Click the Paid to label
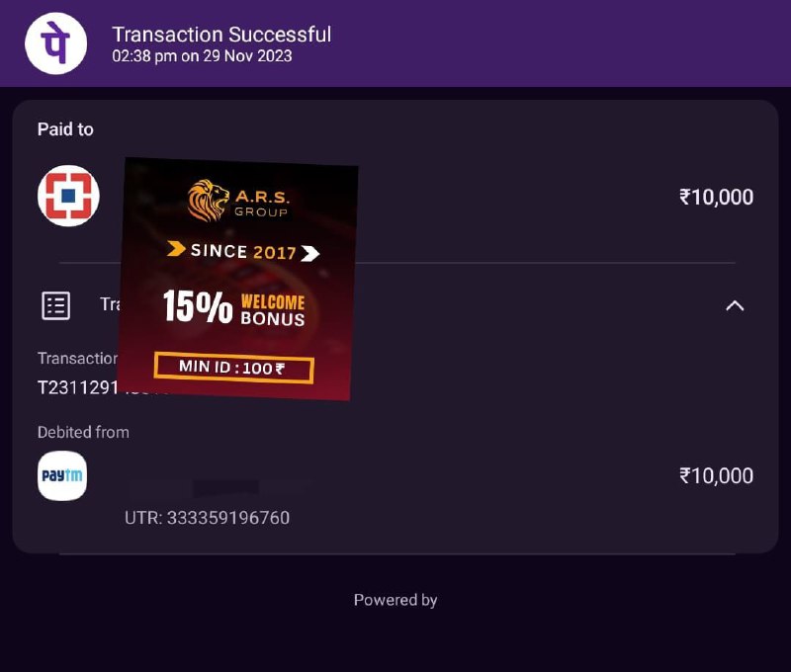The image size is (791, 672). point(65,129)
